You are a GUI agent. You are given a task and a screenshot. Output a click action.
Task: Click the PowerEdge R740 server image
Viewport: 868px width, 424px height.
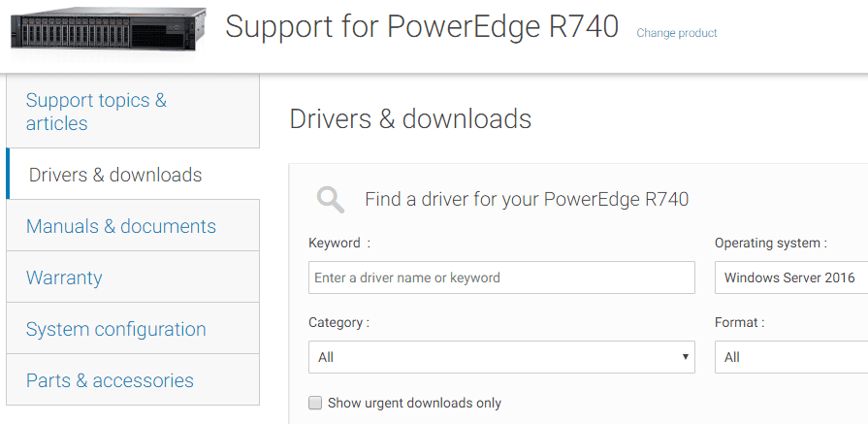coord(109,27)
